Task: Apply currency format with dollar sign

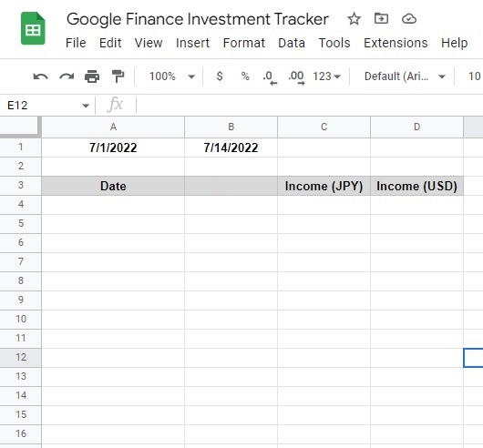Action: pos(220,76)
